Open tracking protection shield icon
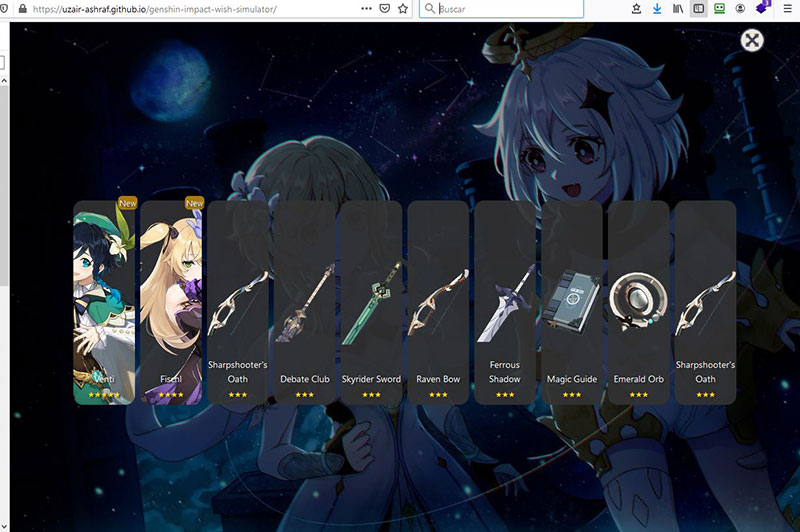The height and width of the screenshot is (532, 800). [4, 9]
